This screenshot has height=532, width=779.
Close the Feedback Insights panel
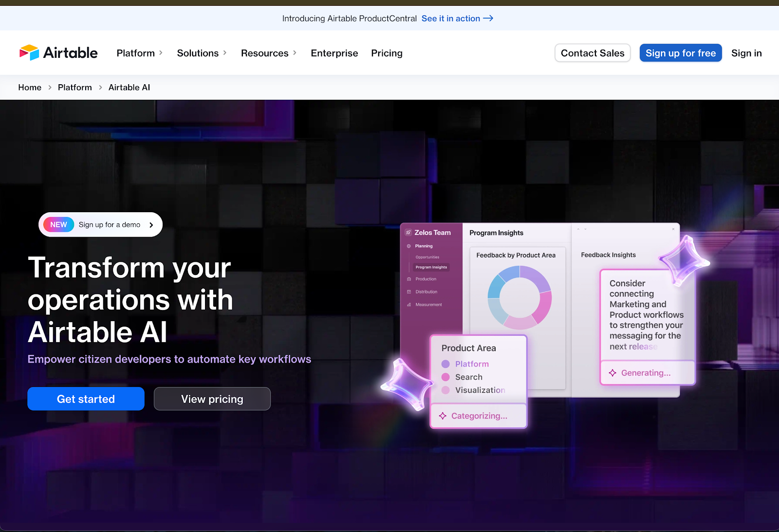click(673, 229)
